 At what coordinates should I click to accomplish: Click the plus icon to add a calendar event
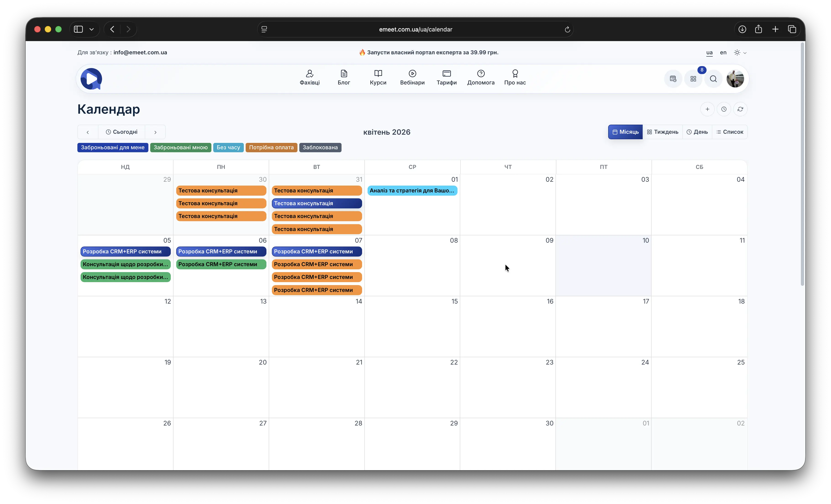[x=707, y=109]
